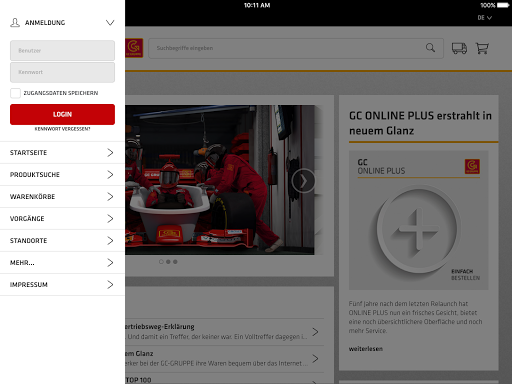
Task: Select the third carousel dot indicator
Action: coord(175,262)
